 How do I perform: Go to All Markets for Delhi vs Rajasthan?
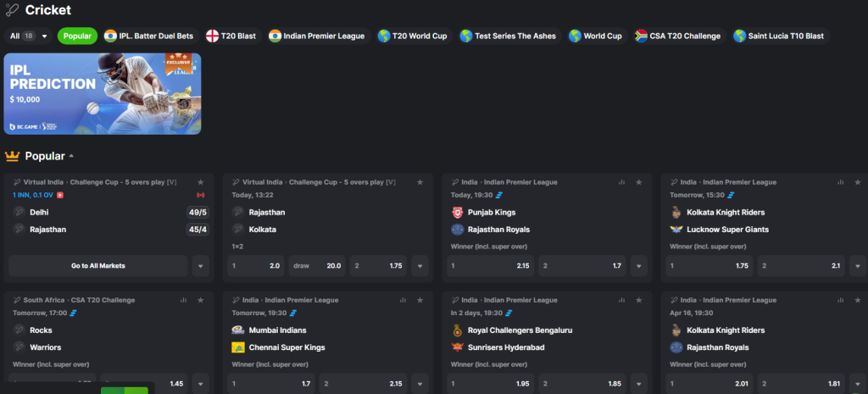pyautogui.click(x=98, y=265)
